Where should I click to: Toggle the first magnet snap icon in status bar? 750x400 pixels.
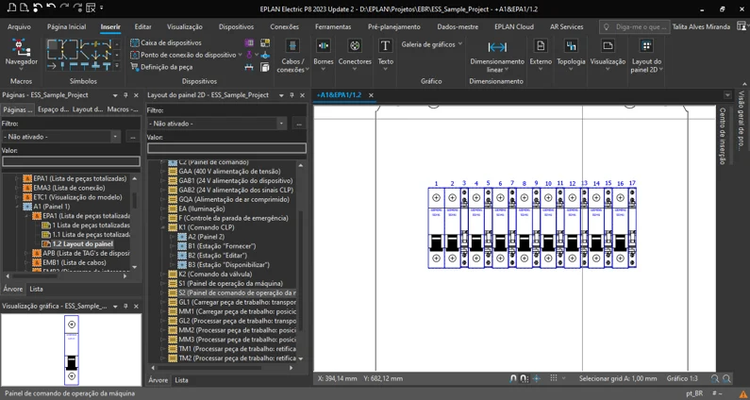(513, 378)
